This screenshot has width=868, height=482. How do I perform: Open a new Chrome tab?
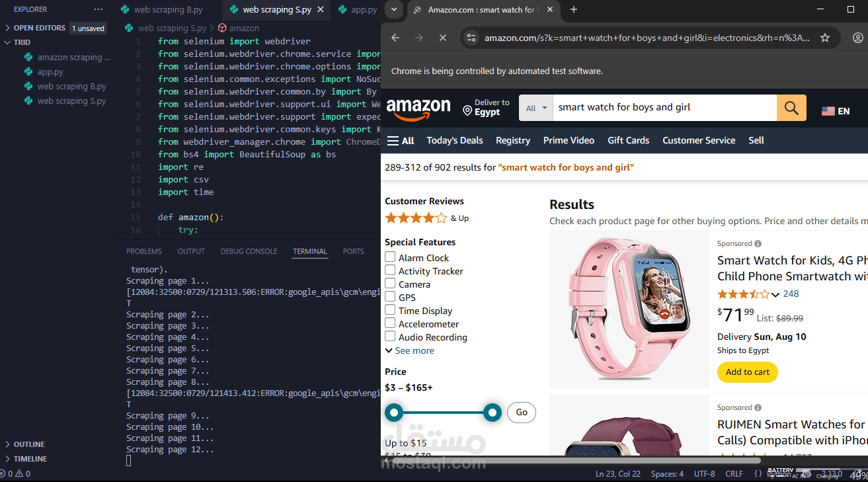tap(574, 9)
